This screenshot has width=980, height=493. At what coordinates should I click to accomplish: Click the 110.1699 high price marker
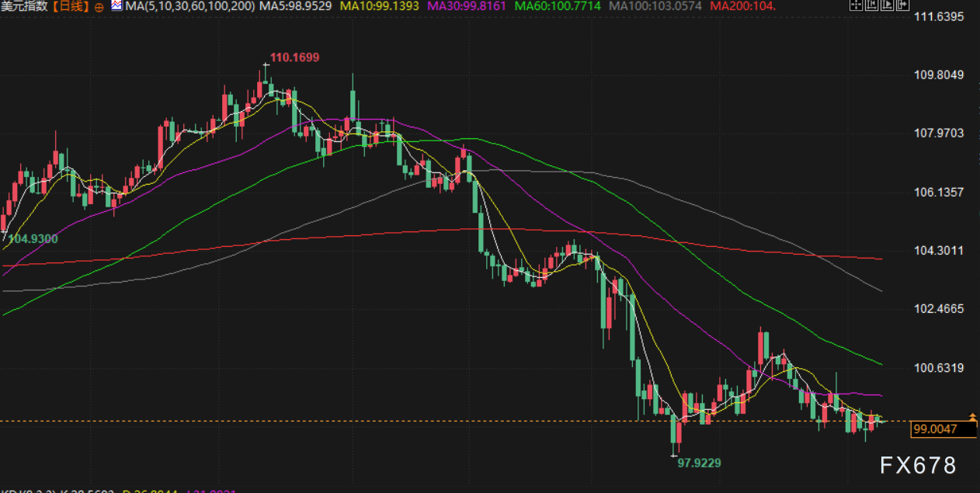click(294, 57)
